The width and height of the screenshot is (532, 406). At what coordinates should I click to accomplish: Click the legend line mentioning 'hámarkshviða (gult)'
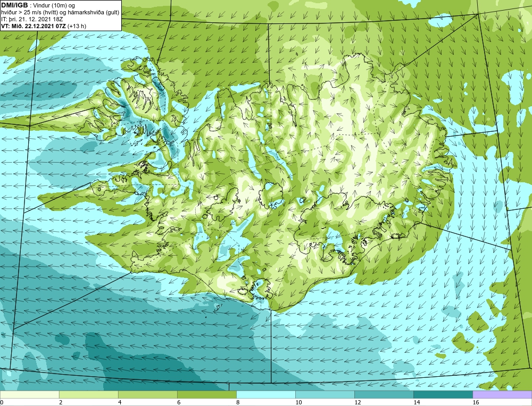click(x=60, y=12)
